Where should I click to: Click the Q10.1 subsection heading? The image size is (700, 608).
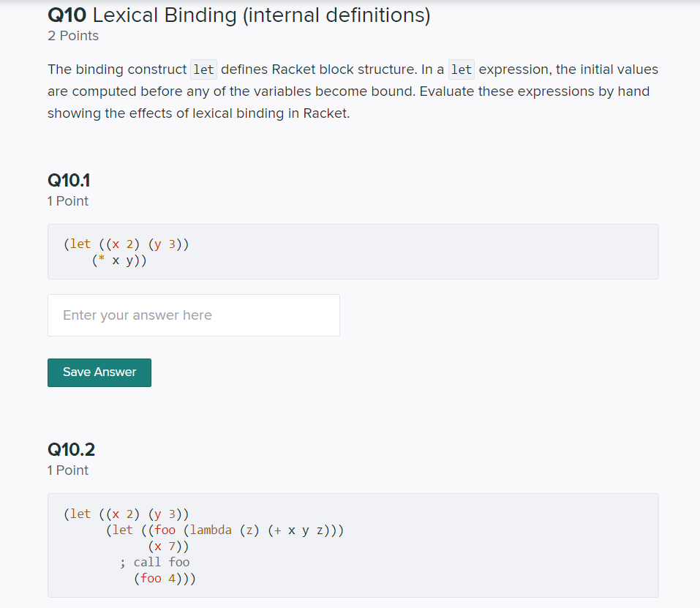point(70,179)
